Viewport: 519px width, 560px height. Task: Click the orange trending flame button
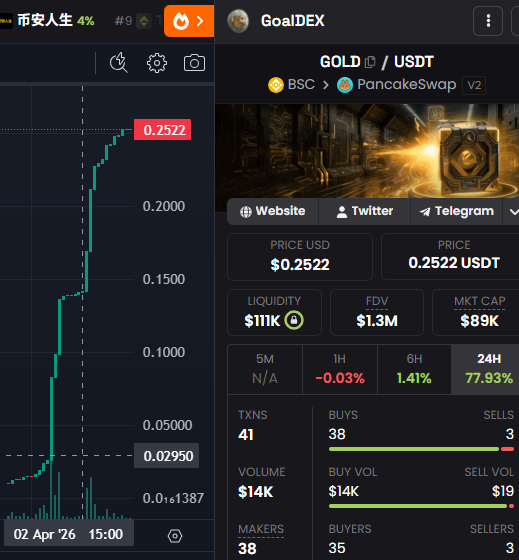(189, 21)
